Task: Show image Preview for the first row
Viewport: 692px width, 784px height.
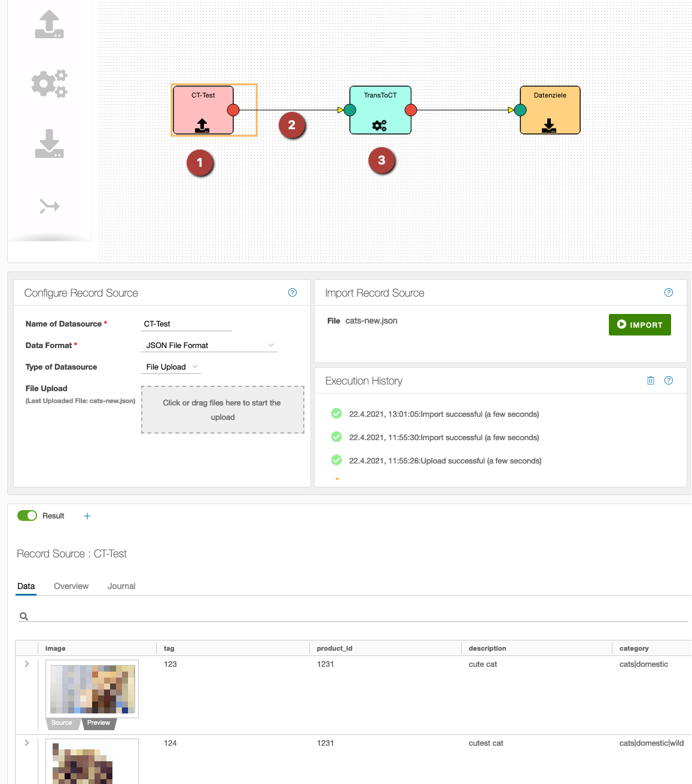Action: (99, 723)
